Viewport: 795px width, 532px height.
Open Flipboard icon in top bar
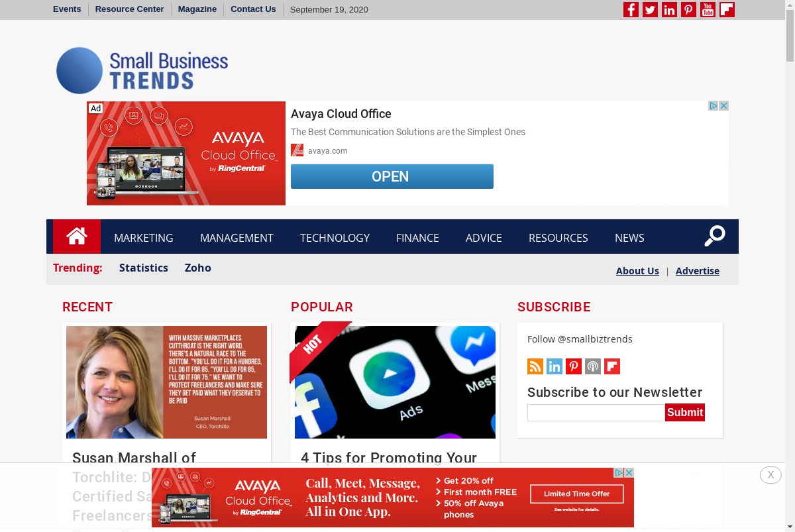tap(727, 9)
